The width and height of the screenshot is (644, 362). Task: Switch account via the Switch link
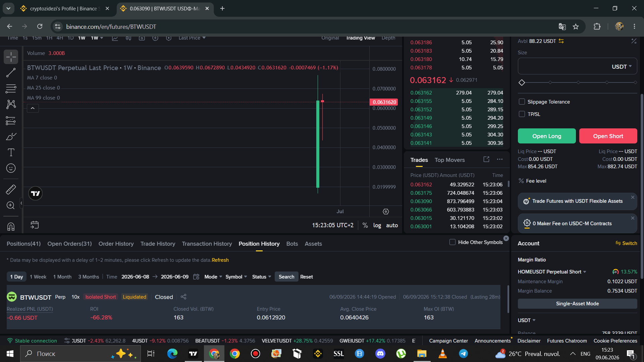626,243
